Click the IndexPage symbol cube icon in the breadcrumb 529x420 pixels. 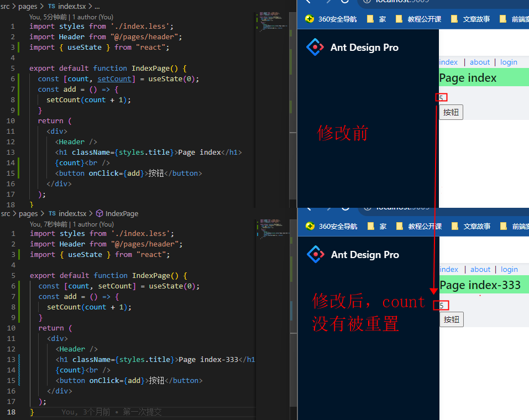(x=99, y=213)
